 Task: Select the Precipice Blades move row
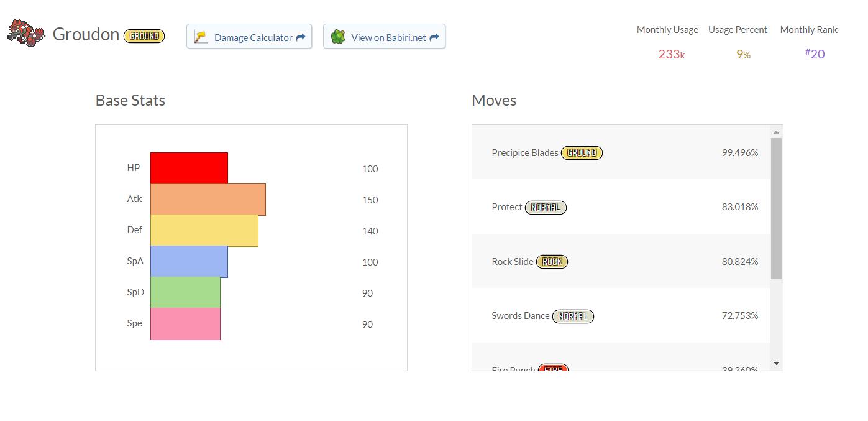621,152
